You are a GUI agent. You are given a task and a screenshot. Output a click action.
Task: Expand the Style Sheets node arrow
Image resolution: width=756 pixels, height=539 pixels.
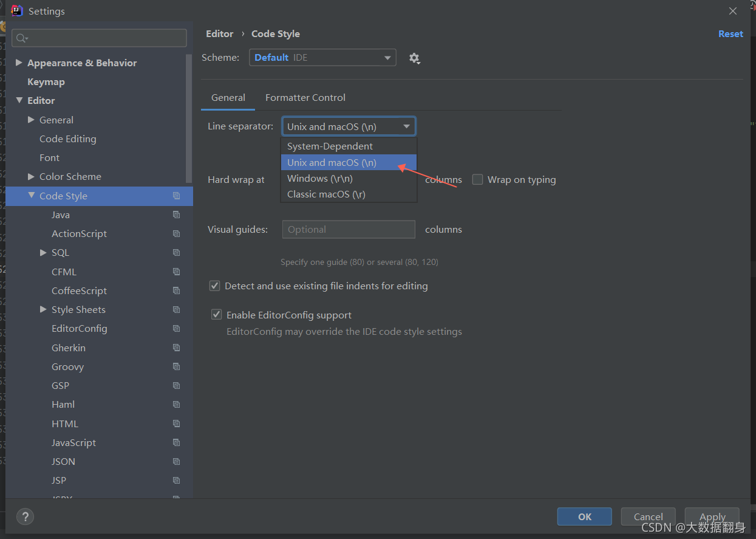(x=43, y=309)
